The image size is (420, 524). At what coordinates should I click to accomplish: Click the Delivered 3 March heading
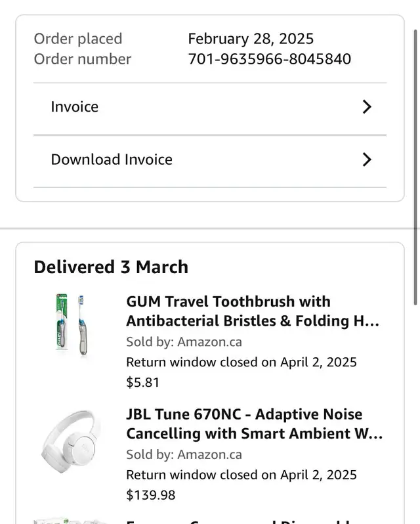pos(111,267)
